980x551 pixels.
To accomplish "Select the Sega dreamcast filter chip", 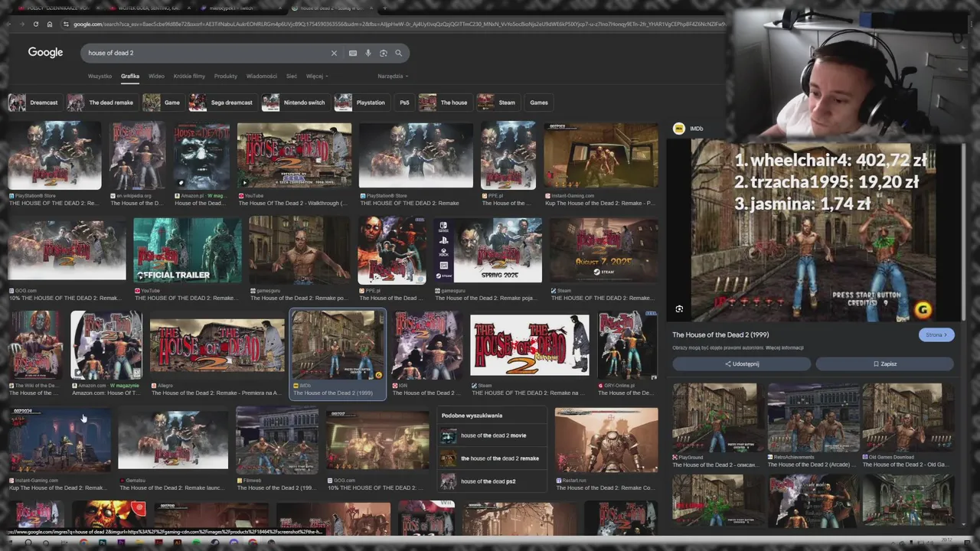I will (x=222, y=103).
